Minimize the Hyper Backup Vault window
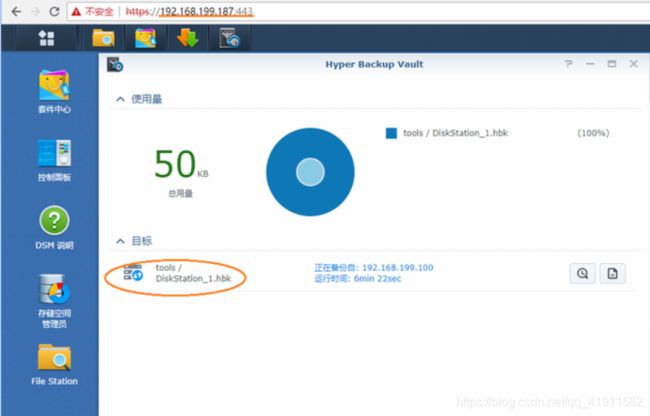 tap(590, 64)
